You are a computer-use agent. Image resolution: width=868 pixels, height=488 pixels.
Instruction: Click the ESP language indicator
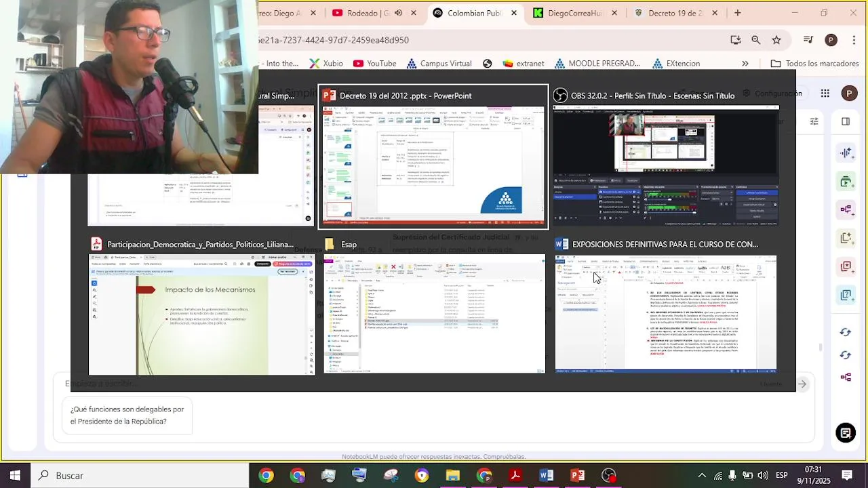tap(781, 475)
